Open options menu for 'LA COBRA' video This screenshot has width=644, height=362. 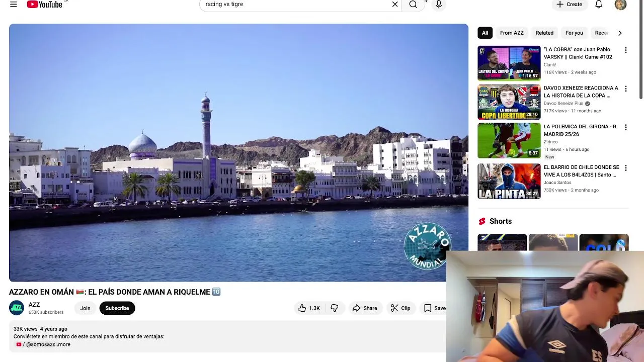pos(625,50)
